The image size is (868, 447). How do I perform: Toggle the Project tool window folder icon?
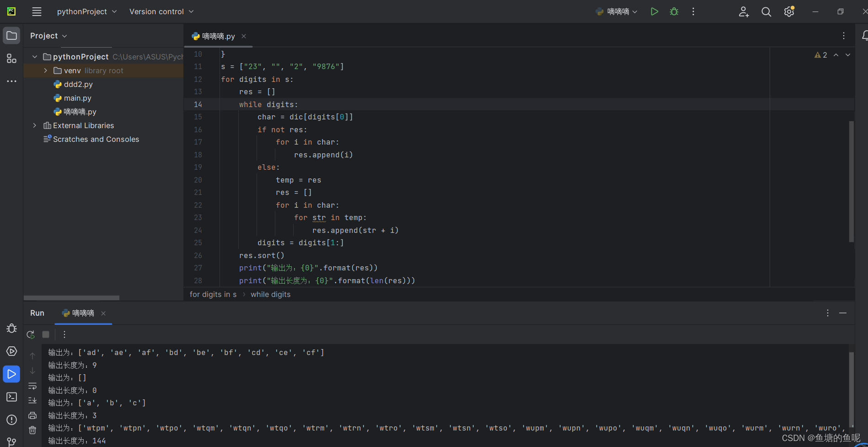tap(11, 36)
